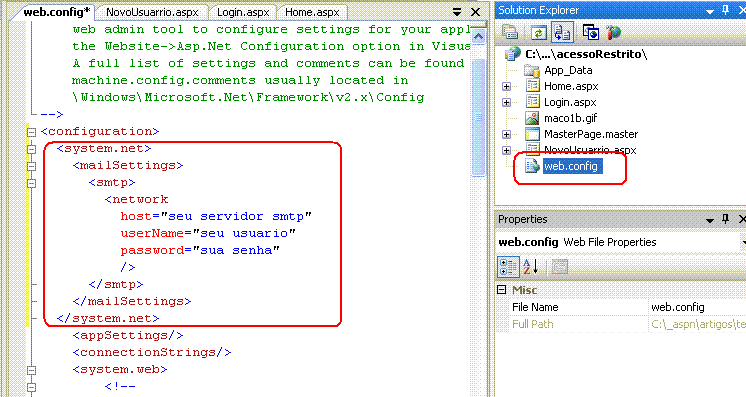746x397 pixels.
Task: Select App_Data in Solution Explorer
Action: pos(568,70)
